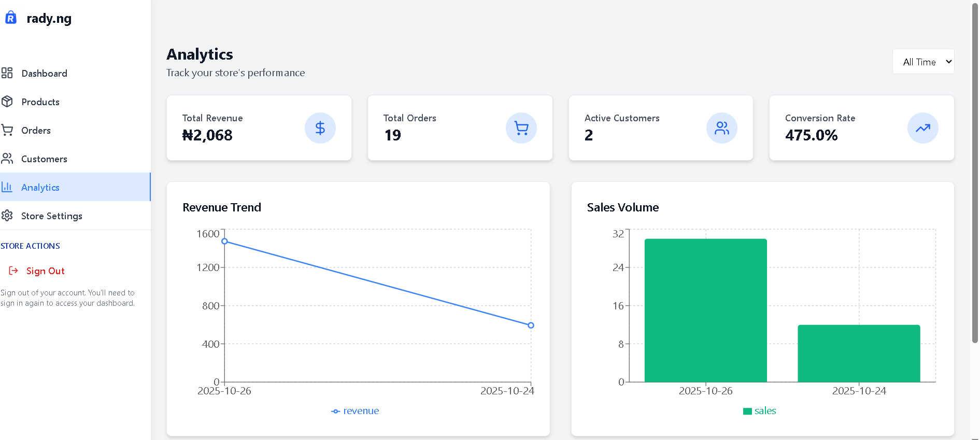Click the Orders cart icon in sidebar
Viewport: 980px width, 440px height.
click(7, 130)
